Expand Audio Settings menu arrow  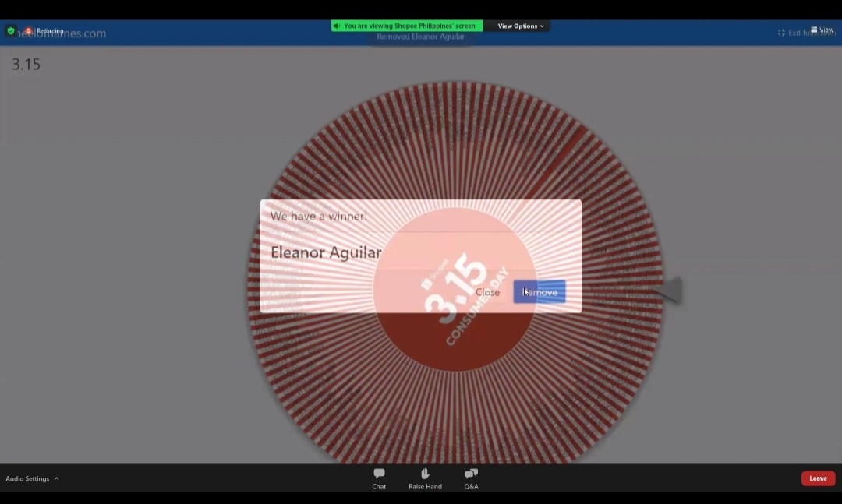[56, 478]
